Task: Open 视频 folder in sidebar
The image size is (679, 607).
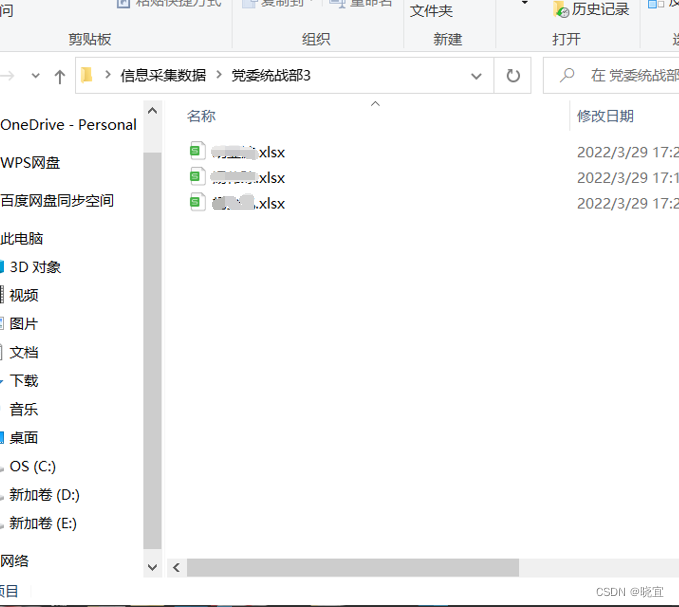Action: 24,295
